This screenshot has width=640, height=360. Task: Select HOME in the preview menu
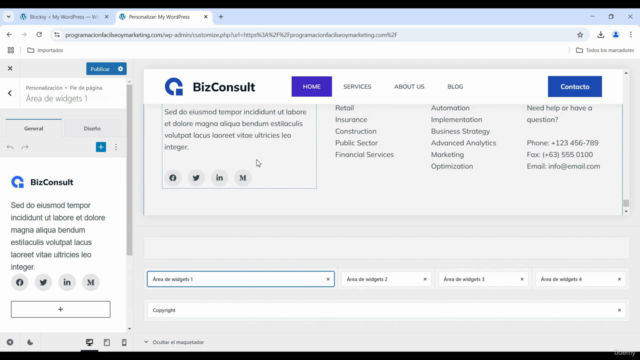pyautogui.click(x=311, y=87)
